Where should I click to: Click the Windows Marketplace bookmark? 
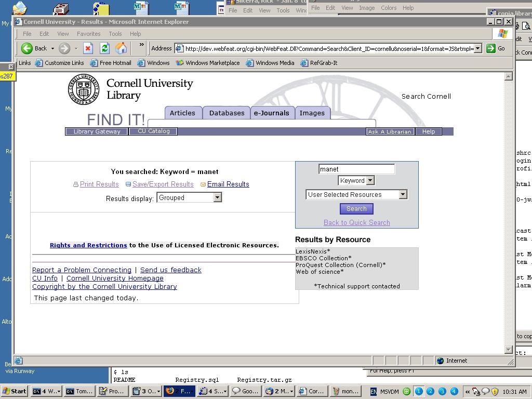pyautogui.click(x=208, y=63)
